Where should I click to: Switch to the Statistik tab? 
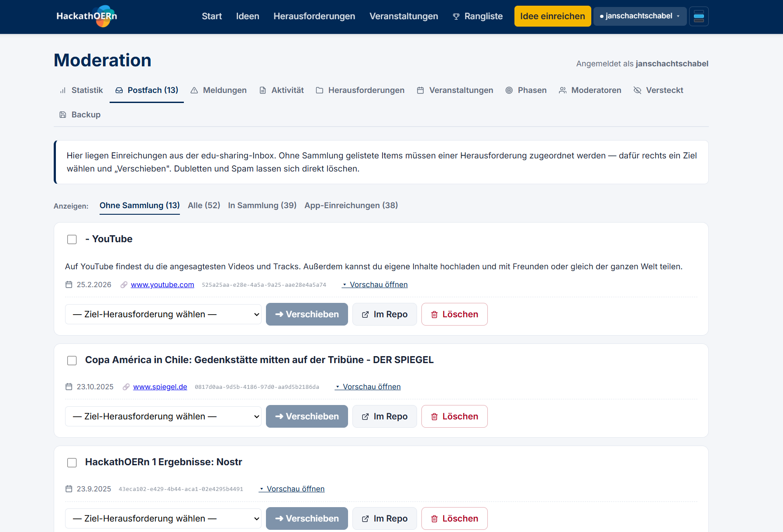click(81, 90)
